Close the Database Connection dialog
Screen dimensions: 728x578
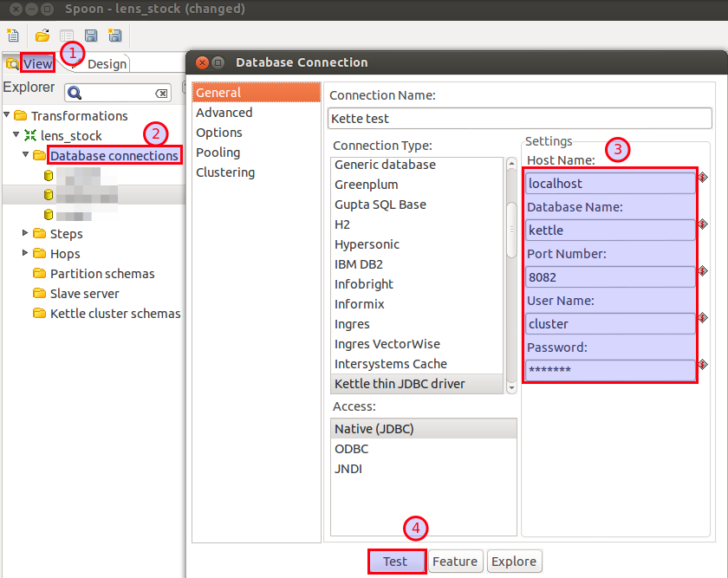click(202, 62)
